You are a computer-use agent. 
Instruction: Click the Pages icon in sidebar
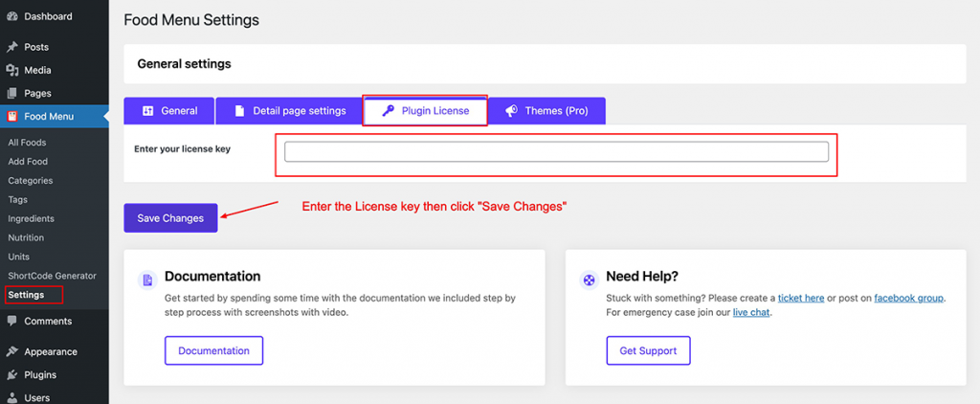tap(11, 93)
